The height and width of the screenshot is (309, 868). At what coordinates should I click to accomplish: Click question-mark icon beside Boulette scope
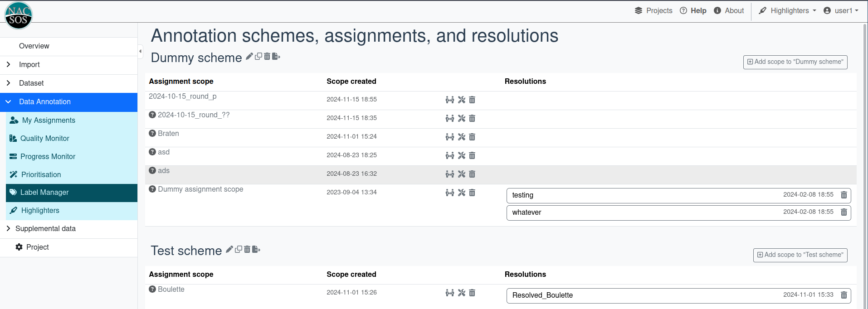(x=152, y=290)
